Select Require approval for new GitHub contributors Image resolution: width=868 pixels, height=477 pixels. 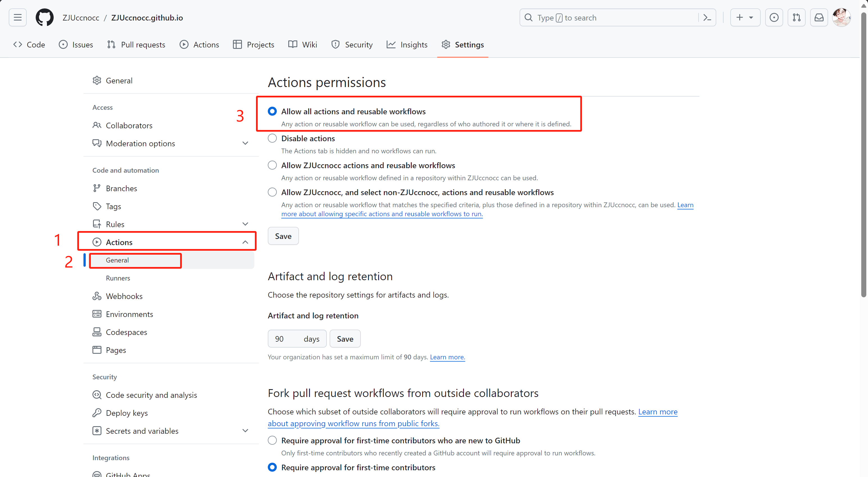tap(272, 440)
